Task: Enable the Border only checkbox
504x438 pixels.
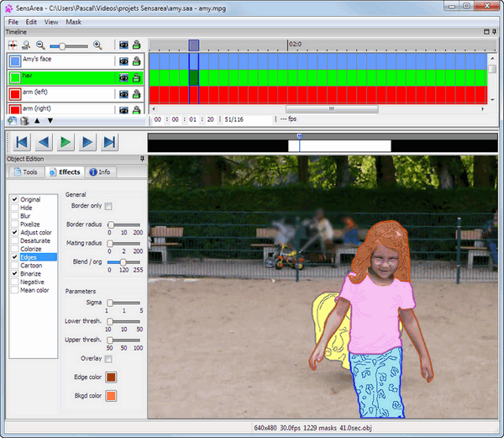Action: click(108, 206)
